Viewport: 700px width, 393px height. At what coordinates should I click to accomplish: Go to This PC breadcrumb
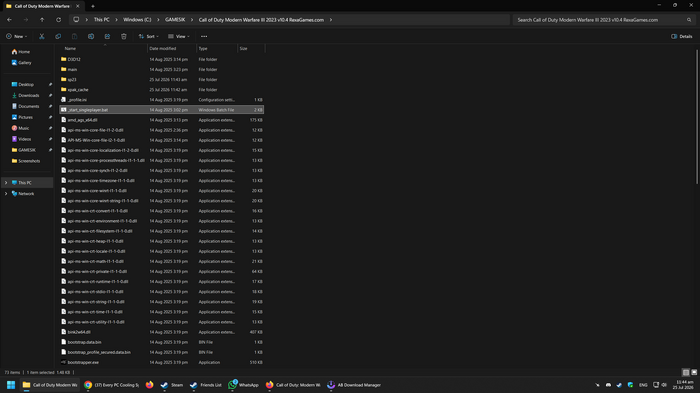coord(101,20)
